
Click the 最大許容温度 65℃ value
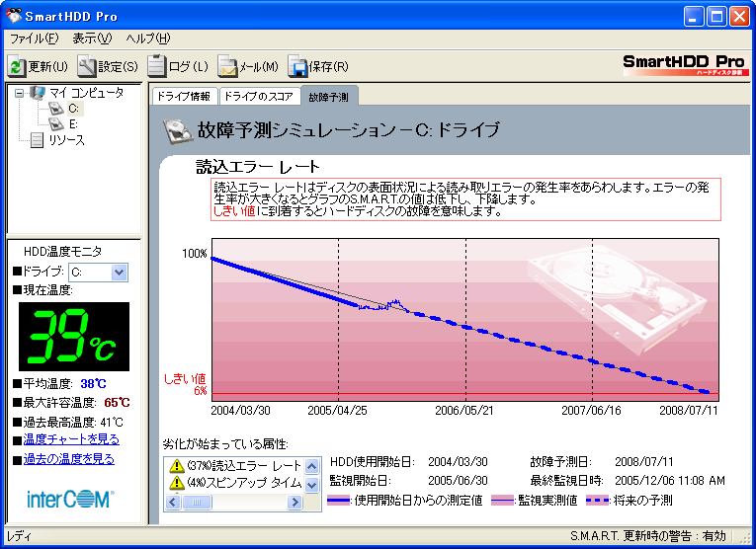coord(117,403)
